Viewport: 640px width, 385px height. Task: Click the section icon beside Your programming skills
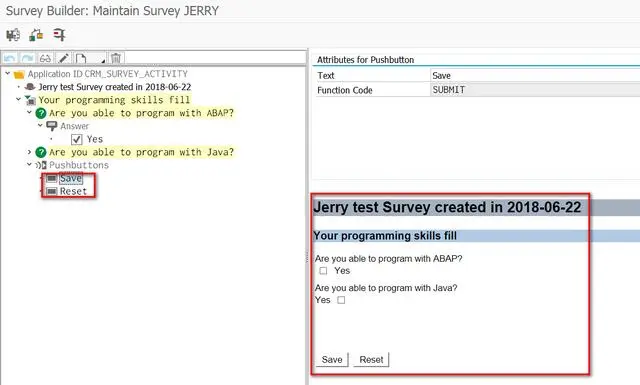[x=30, y=100]
